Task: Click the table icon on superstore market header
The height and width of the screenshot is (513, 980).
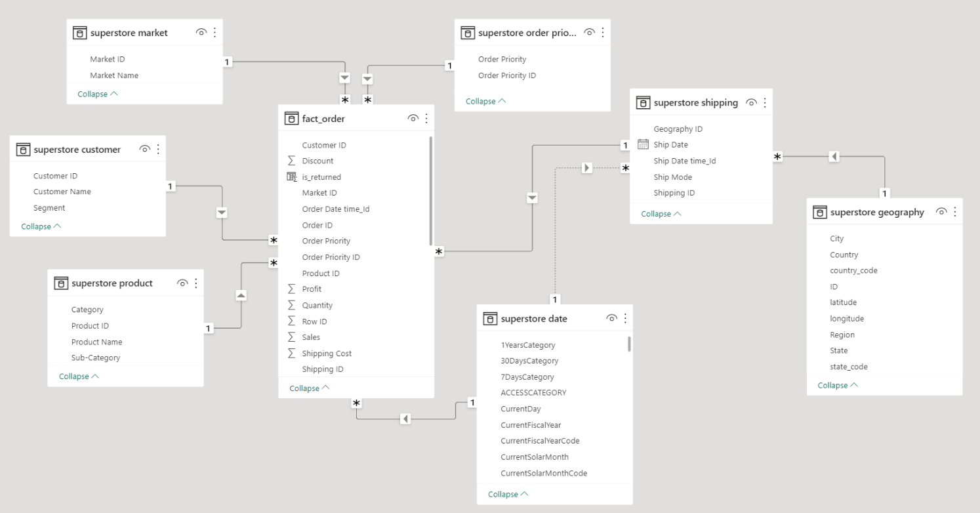Action: (79, 32)
